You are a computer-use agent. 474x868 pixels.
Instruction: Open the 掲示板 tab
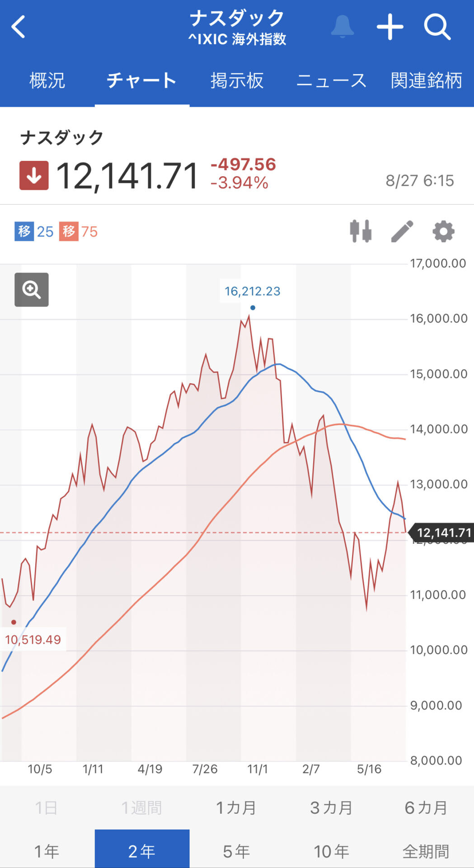(237, 81)
